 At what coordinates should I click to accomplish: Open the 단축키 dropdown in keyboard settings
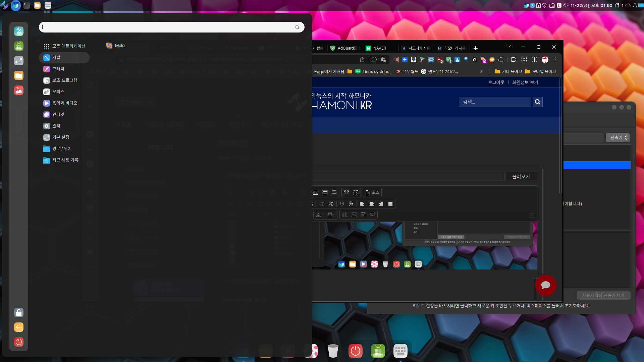pos(618,138)
